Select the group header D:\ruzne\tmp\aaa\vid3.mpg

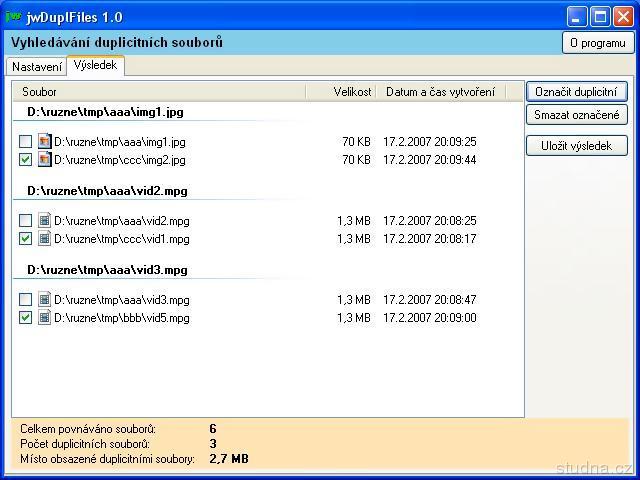107,270
